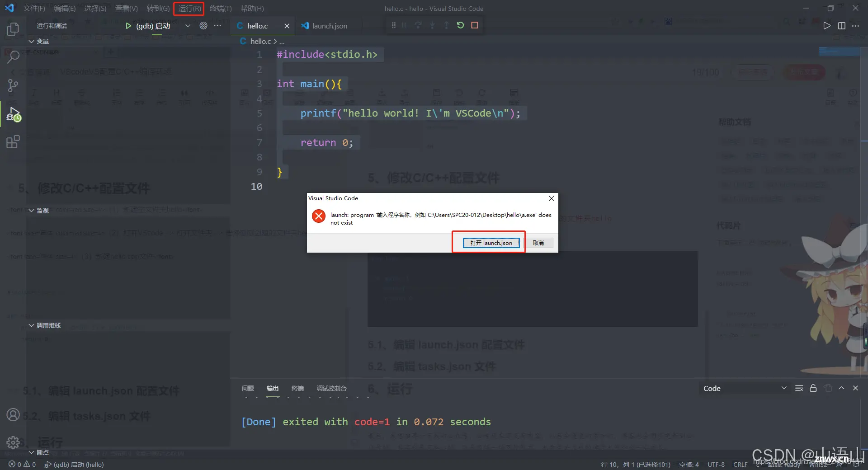
Task: Grab the debug toolbar drag handle
Action: (x=393, y=25)
